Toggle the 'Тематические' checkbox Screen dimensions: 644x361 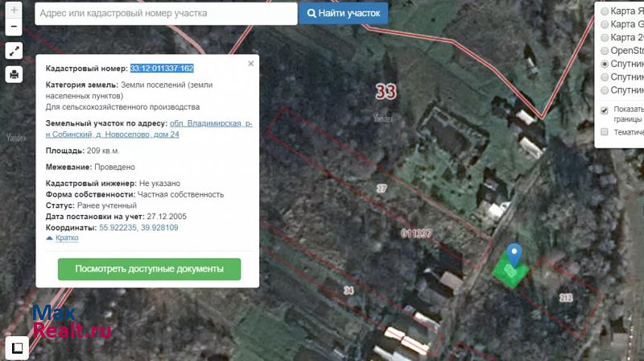605,132
